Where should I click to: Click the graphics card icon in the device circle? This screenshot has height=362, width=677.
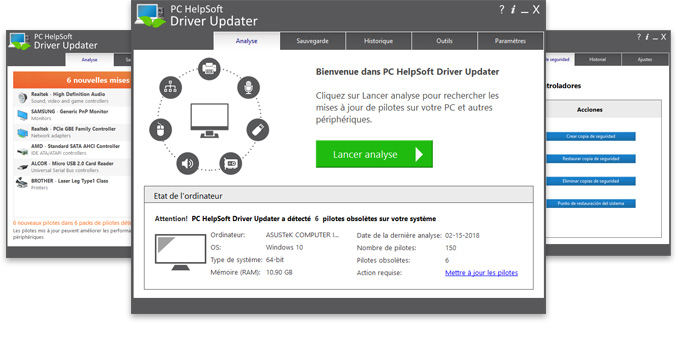tap(231, 163)
